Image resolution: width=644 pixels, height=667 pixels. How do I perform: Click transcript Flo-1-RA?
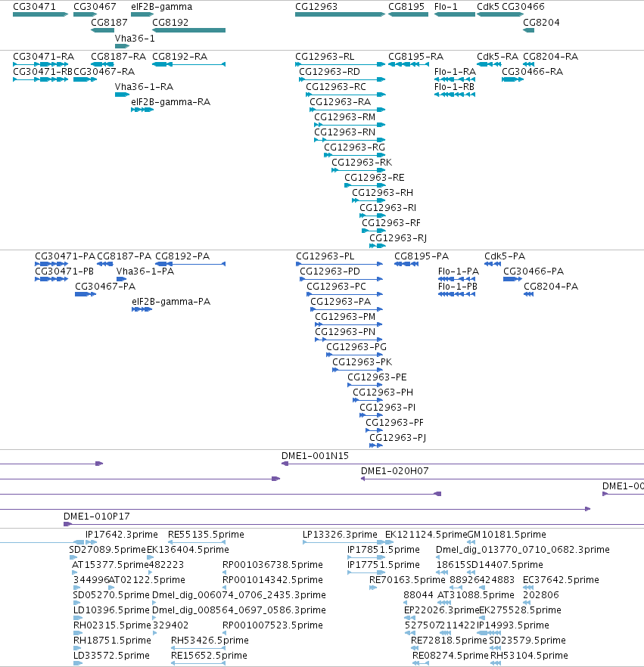tap(455, 79)
